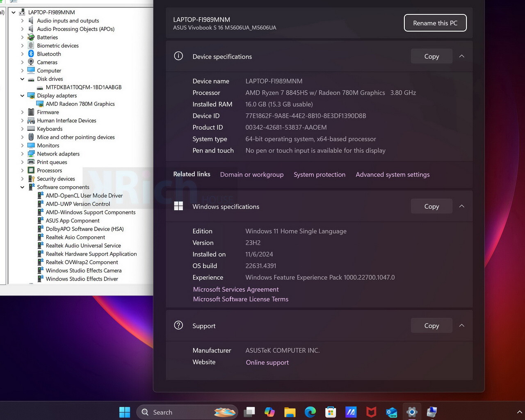Show hidden system tray icons
This screenshot has width=525, height=420.
click(x=519, y=412)
